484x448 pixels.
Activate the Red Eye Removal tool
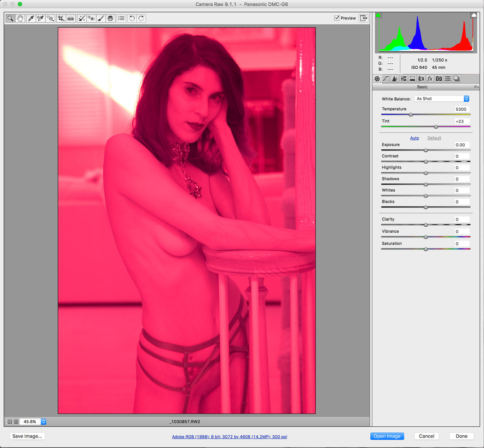click(91, 18)
